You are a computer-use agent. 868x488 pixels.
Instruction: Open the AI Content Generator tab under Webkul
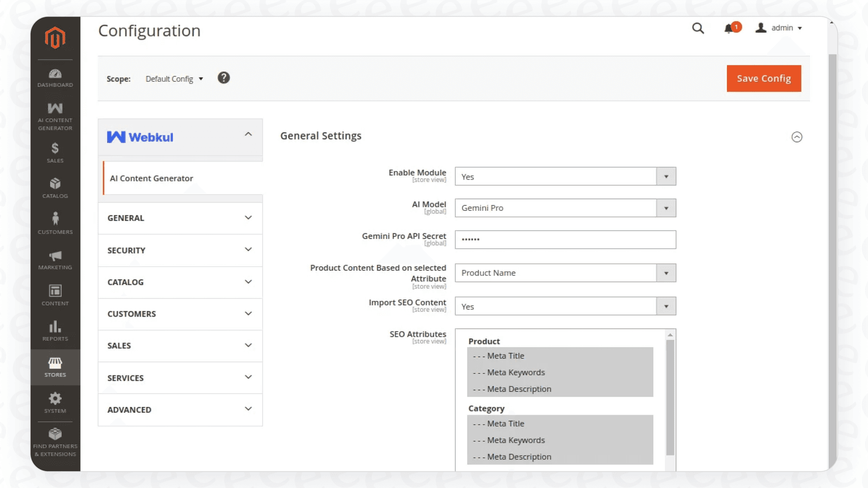point(151,178)
